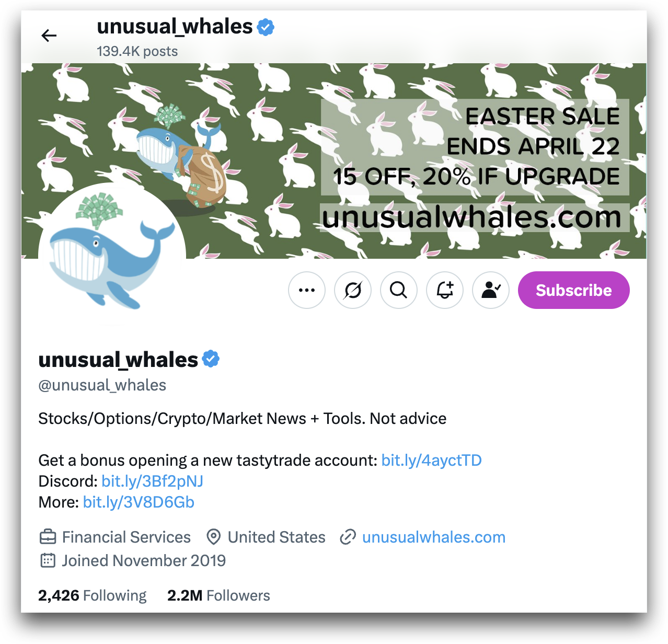
Task: Toggle Following state via person-check icon
Action: click(x=491, y=290)
